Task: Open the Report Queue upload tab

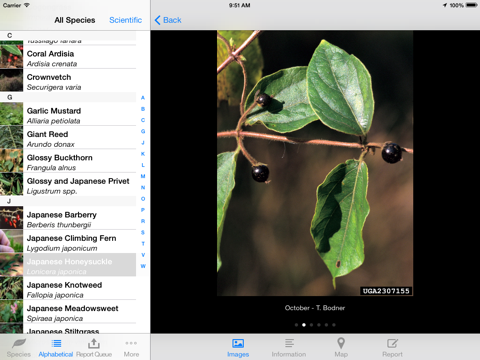Action: coord(94,348)
